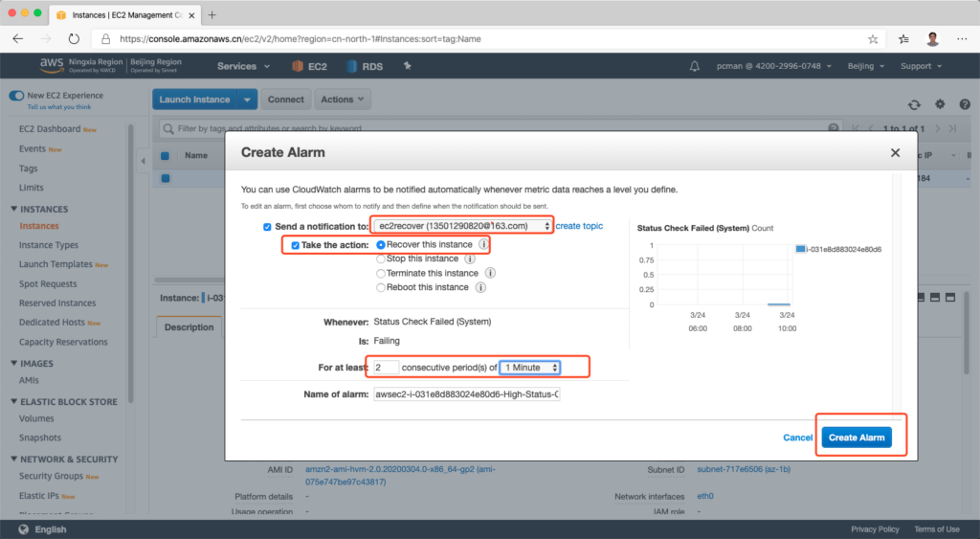Screen dimensions: 980x539
Task: Select the Stop this instance radio option
Action: pos(381,258)
